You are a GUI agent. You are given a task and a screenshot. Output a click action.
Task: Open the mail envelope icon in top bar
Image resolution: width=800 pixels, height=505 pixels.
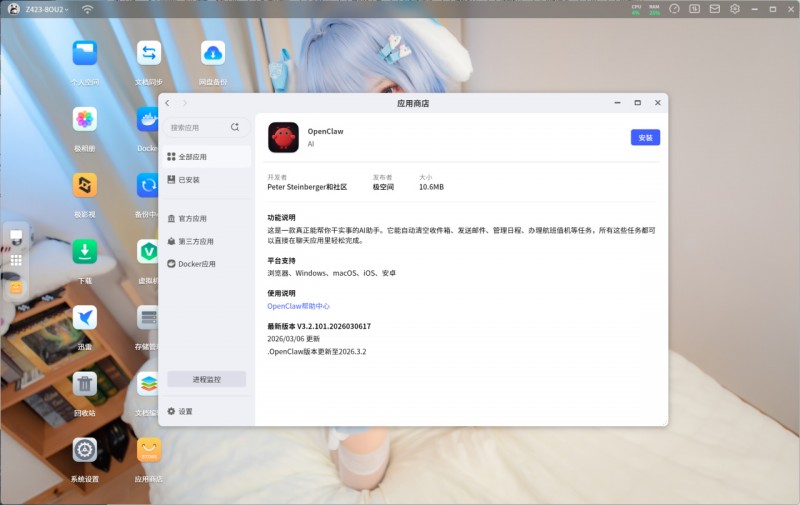715,9
